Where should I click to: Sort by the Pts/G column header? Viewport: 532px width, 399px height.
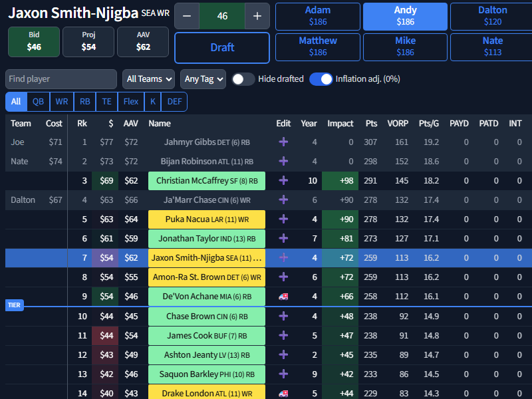pos(429,124)
